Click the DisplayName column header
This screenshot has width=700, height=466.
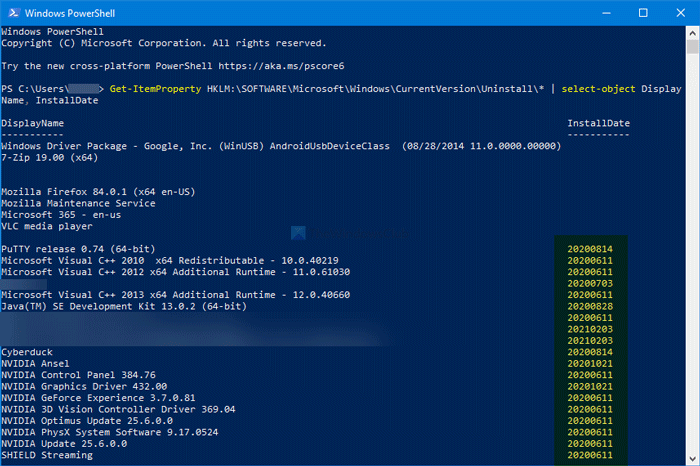click(34, 122)
